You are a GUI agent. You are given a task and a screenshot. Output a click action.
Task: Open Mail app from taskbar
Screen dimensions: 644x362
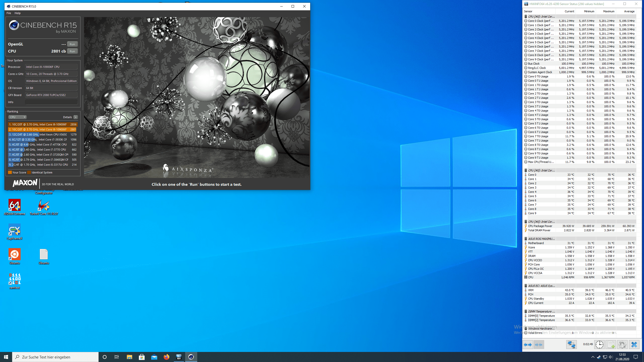click(x=154, y=357)
